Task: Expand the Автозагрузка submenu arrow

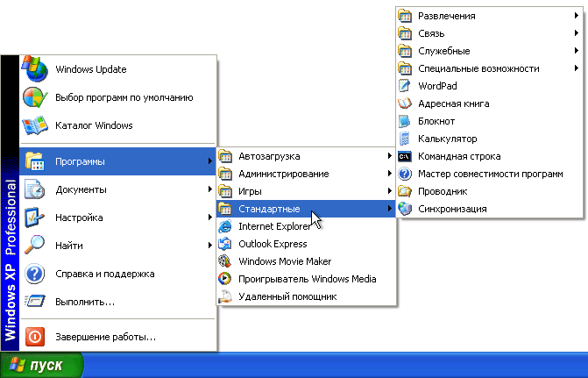Action: point(388,156)
